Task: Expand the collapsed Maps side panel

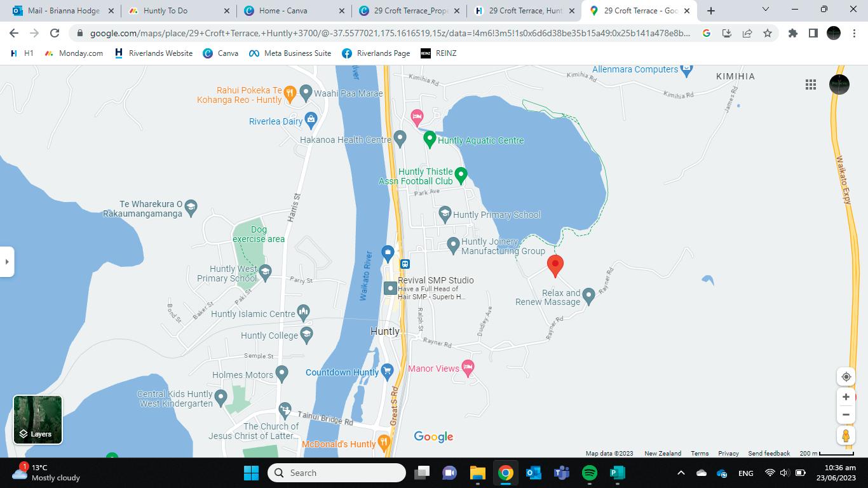Action: (7, 261)
